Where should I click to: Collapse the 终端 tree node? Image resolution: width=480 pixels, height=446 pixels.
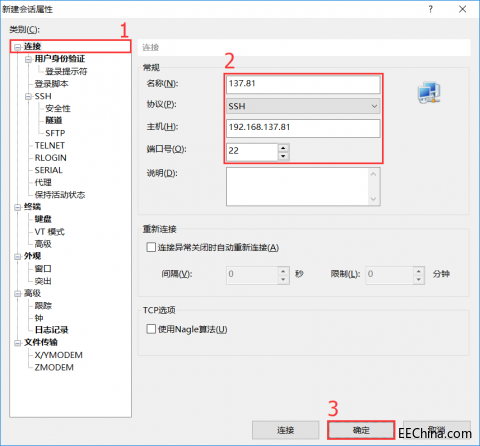tap(17, 207)
